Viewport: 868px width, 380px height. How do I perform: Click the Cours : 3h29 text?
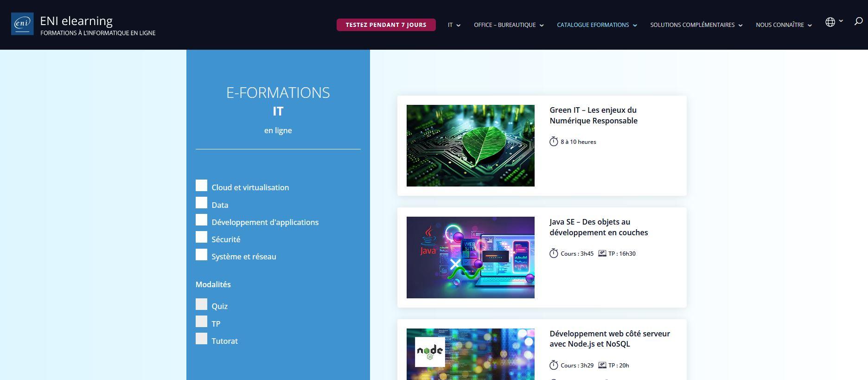coord(577,366)
